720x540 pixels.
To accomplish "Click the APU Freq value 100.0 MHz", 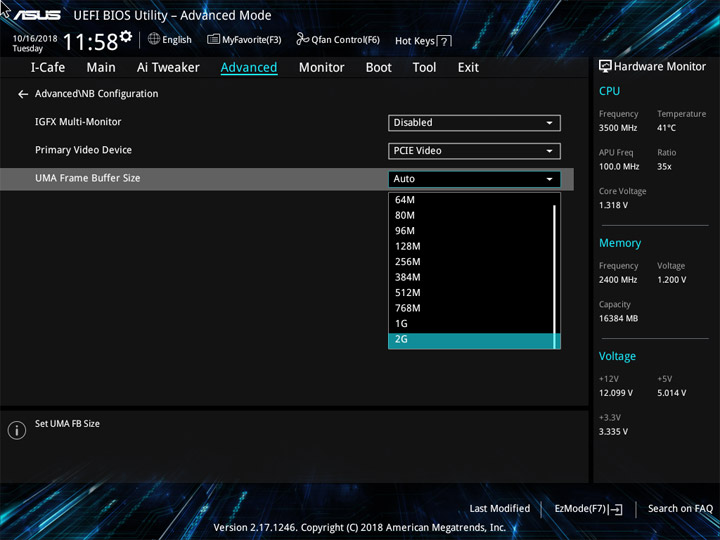I will (x=619, y=167).
